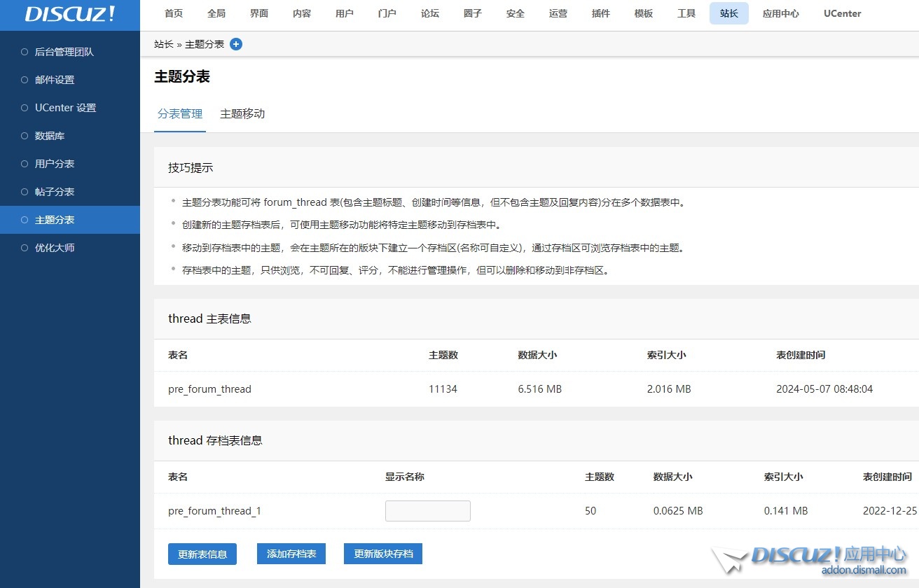Image resolution: width=919 pixels, height=588 pixels.
Task: Select the 站长 top menu
Action: pyautogui.click(x=729, y=13)
